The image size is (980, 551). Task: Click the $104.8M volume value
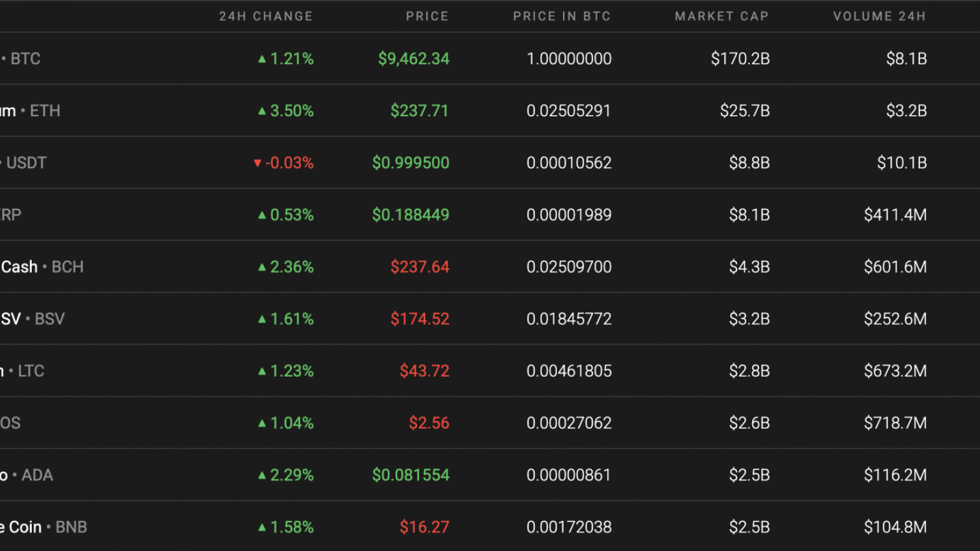coord(895,527)
